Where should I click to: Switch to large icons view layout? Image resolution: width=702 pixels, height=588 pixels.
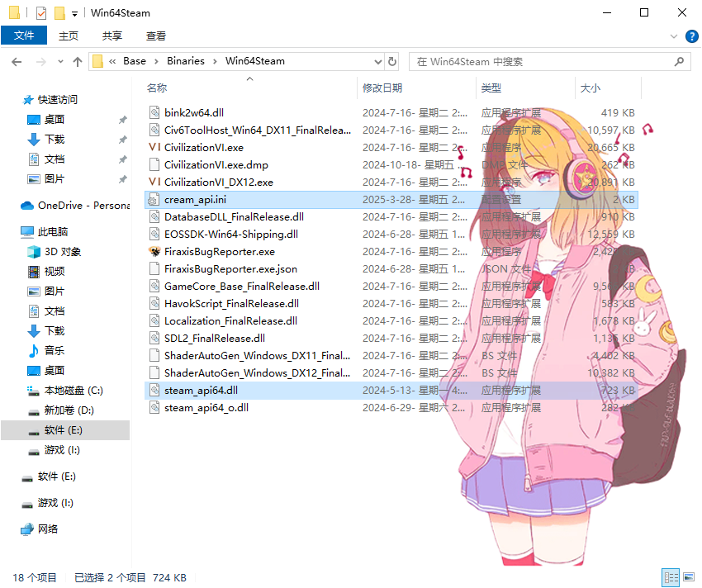click(x=689, y=578)
